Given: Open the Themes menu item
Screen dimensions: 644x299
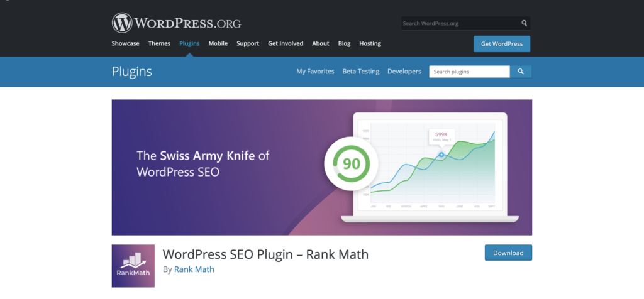Looking at the screenshot, I should [x=159, y=43].
